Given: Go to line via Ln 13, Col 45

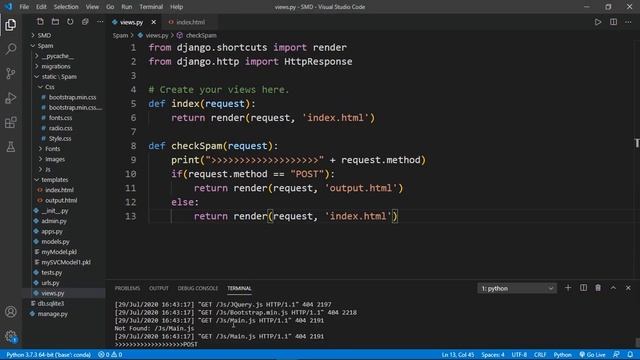Looking at the screenshot, I should (458, 355).
